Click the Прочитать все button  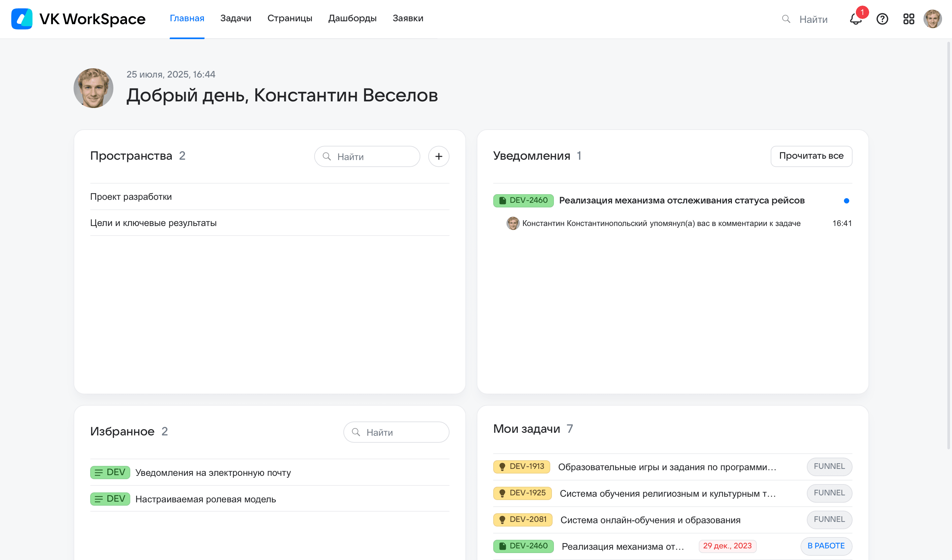811,156
